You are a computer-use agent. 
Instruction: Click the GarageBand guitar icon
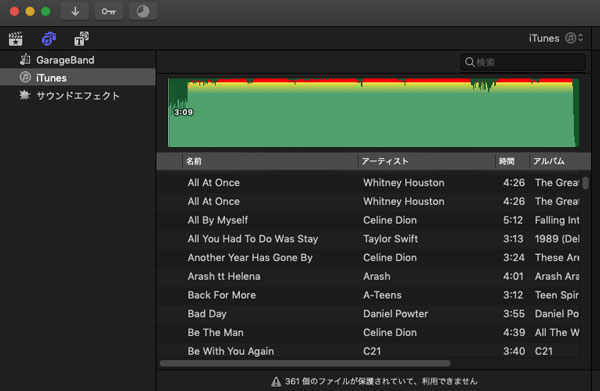click(25, 59)
